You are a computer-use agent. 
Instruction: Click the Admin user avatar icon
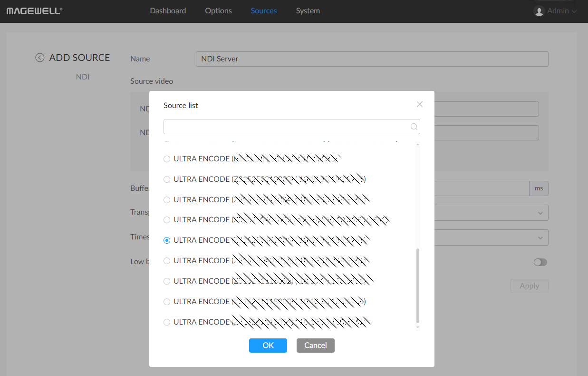point(539,11)
